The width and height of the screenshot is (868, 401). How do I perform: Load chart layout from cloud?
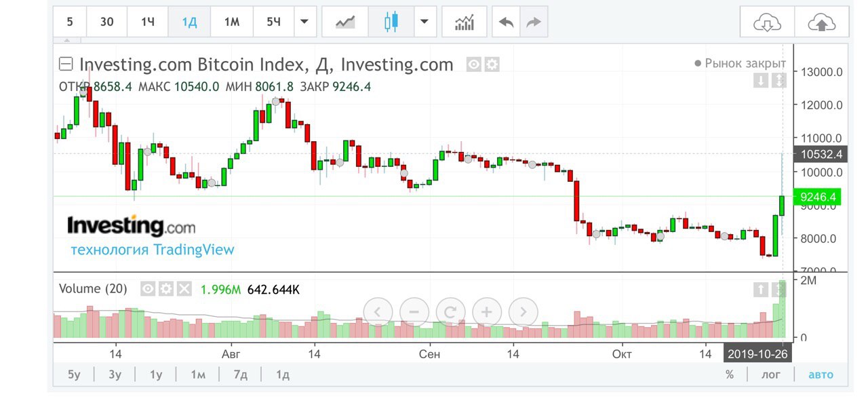click(x=767, y=23)
